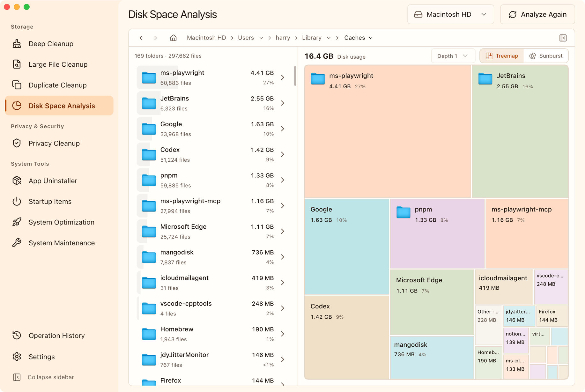Click the Collapse sidebar label

pos(51,377)
